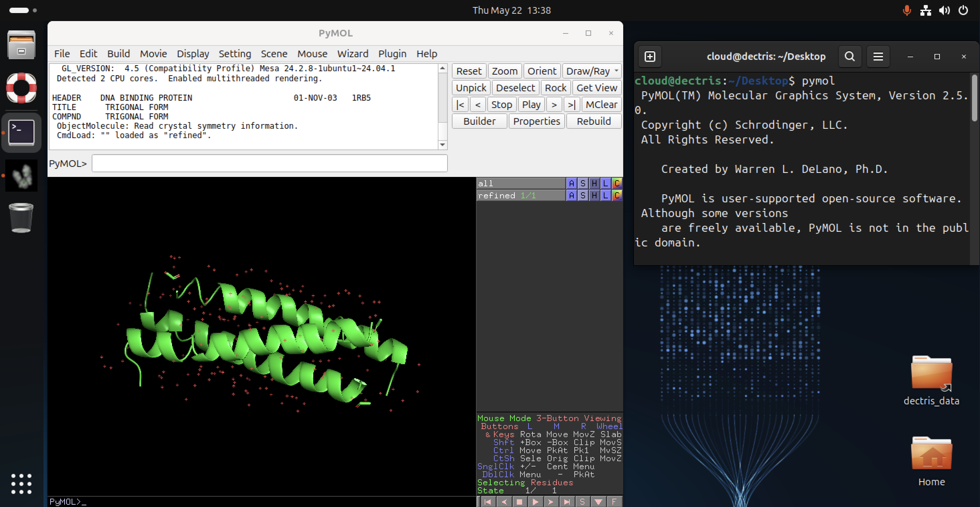Open the Scene menu
980x507 pixels.
coord(274,54)
